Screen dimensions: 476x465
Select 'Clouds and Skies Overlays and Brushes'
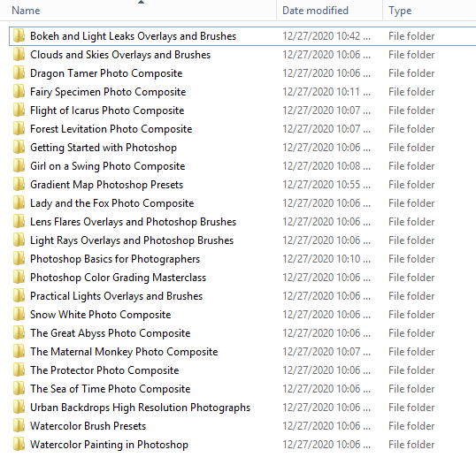point(120,55)
